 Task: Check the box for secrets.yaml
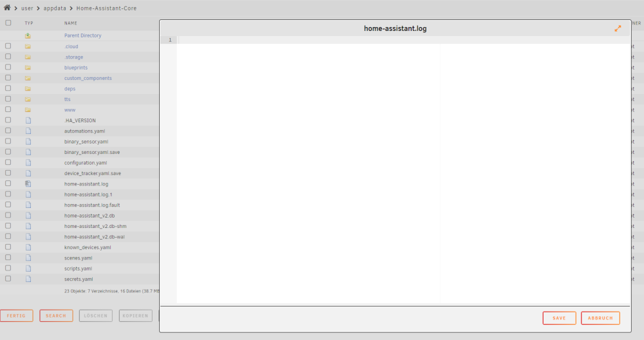8,279
